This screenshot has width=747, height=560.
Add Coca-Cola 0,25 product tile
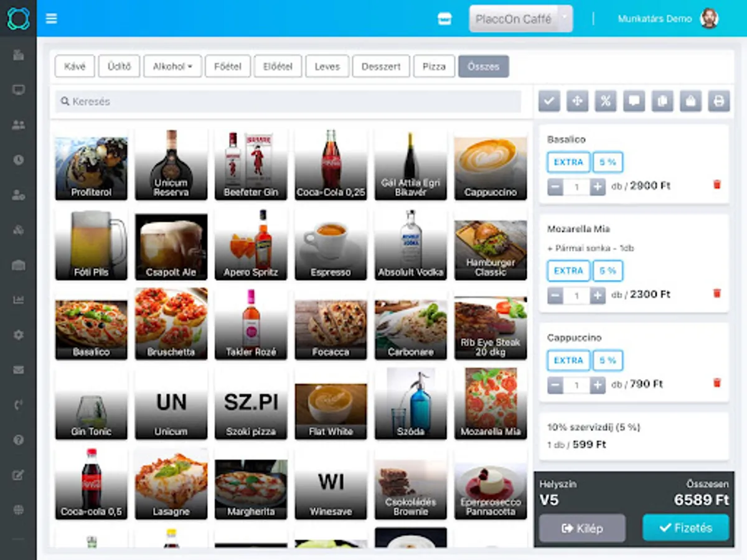[331, 165]
